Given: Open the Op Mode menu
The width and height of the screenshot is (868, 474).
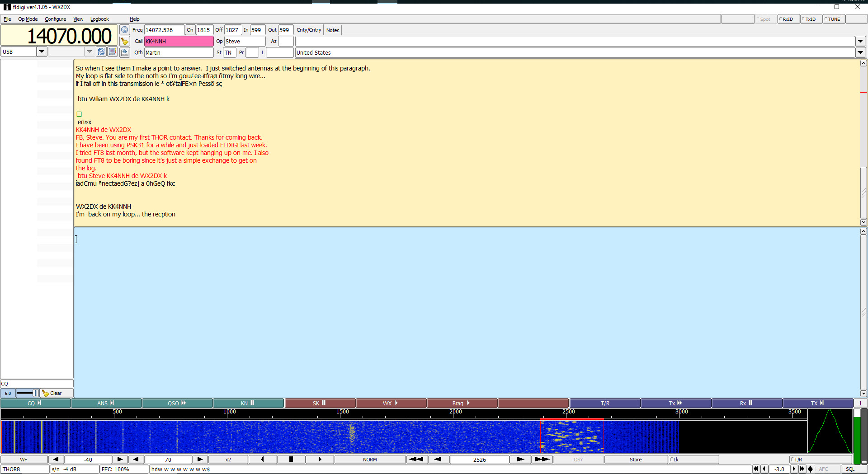Looking at the screenshot, I should coord(28,19).
